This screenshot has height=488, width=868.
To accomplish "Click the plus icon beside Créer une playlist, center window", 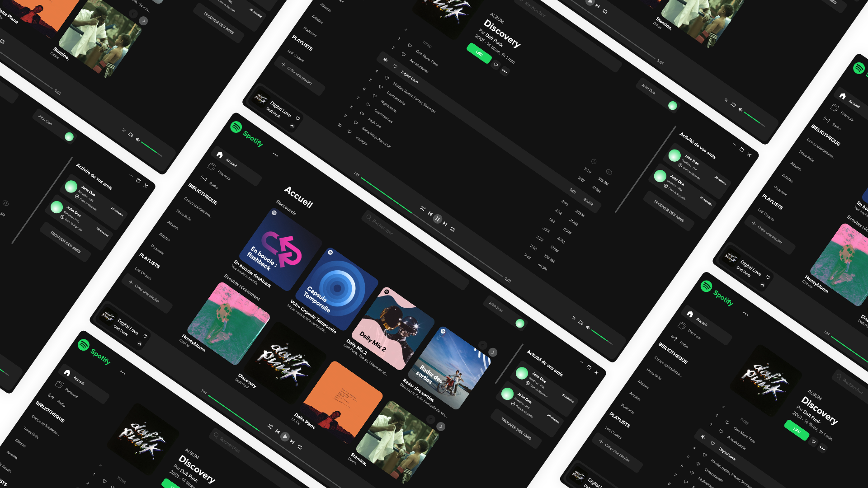I will click(131, 282).
